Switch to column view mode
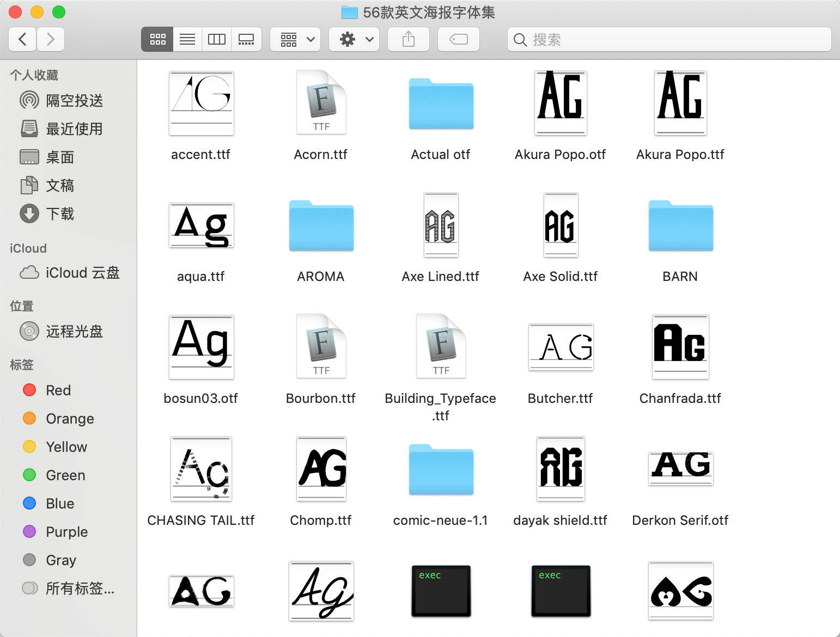The height and width of the screenshot is (637, 840). coord(216,39)
